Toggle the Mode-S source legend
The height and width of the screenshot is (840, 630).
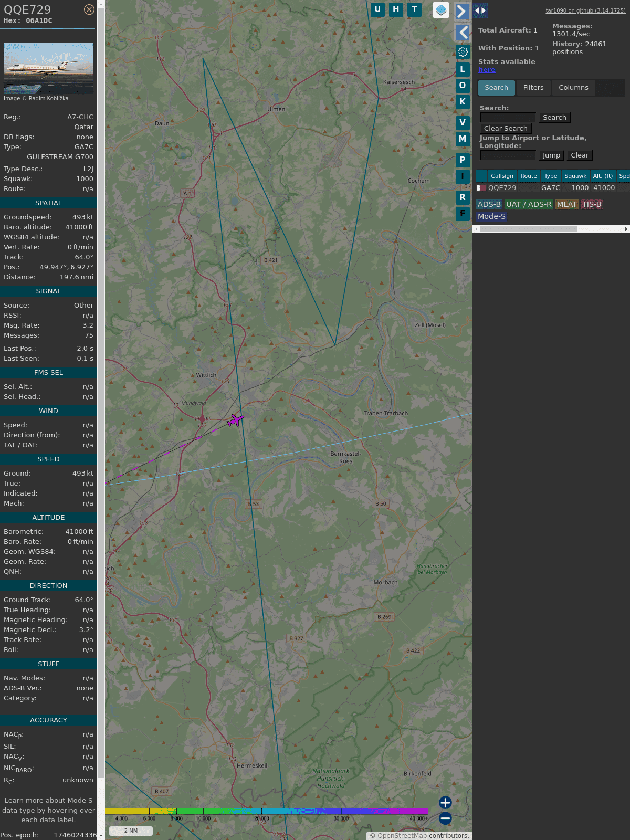[x=491, y=216]
